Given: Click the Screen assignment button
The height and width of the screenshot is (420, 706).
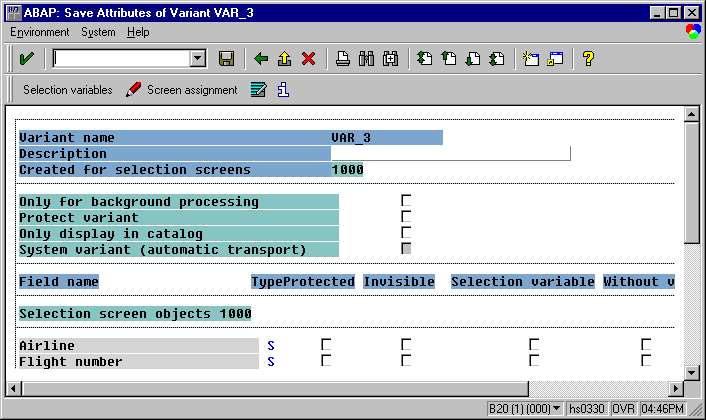Looking at the screenshot, I should coord(183,90).
